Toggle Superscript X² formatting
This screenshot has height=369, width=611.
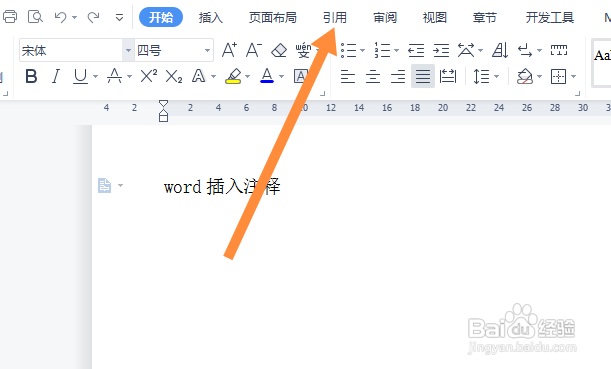click(149, 76)
